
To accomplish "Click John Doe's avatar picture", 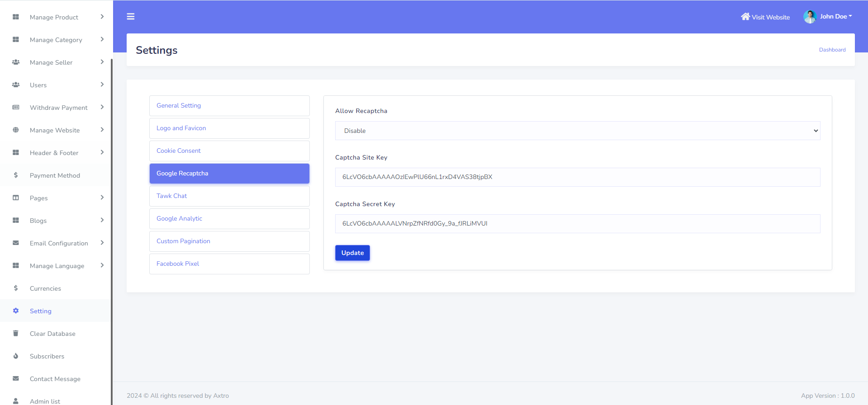I will click(x=809, y=17).
